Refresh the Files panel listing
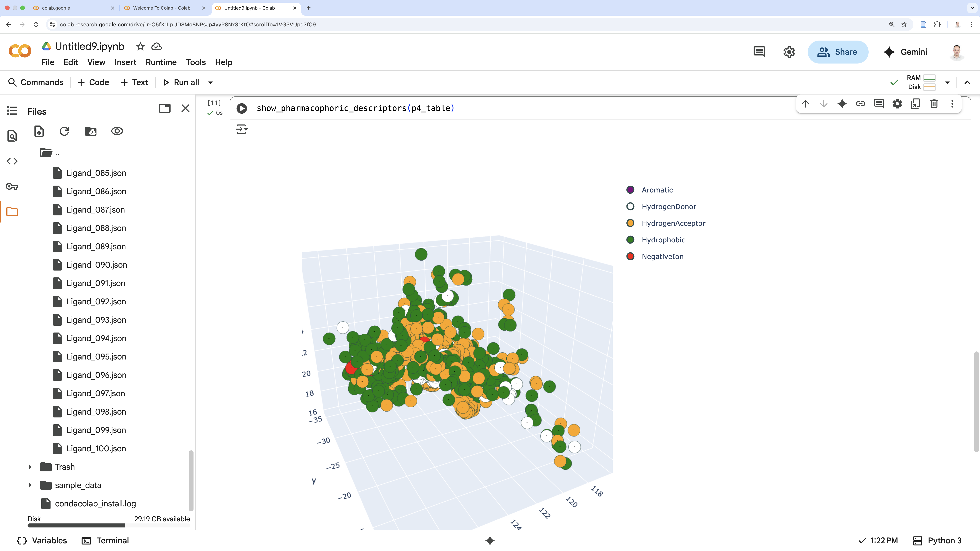This screenshot has width=980, height=551. pyautogui.click(x=64, y=131)
